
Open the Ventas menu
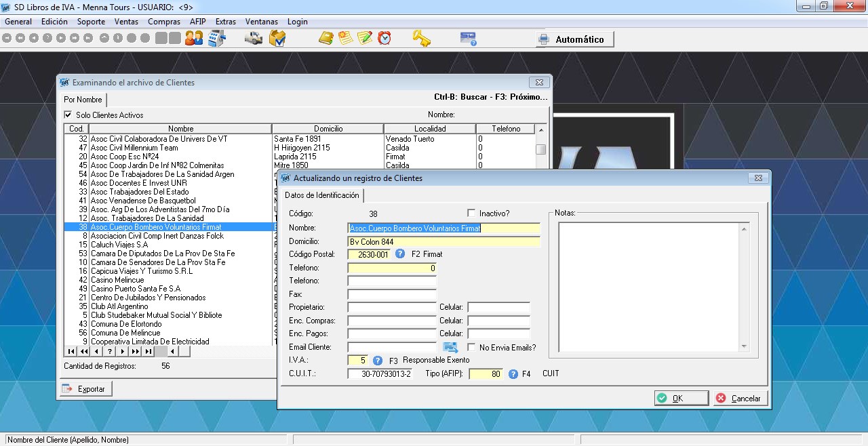[126, 22]
